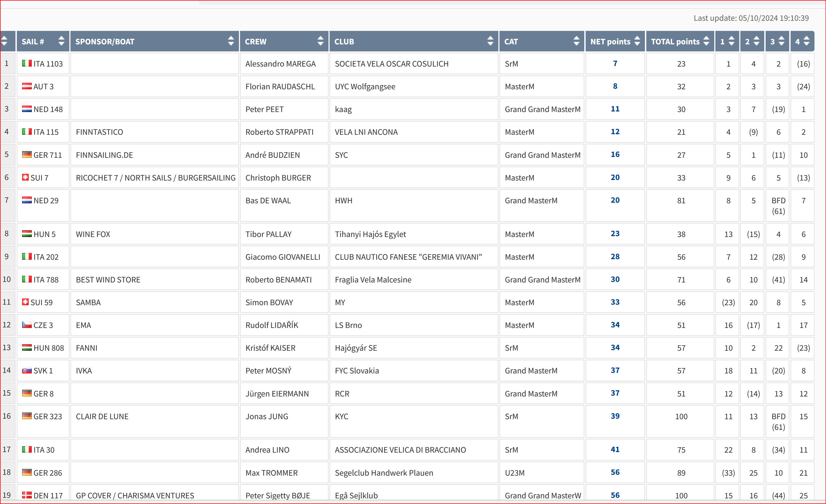Sort by CREW column arrows
The image size is (826, 504).
point(320,41)
